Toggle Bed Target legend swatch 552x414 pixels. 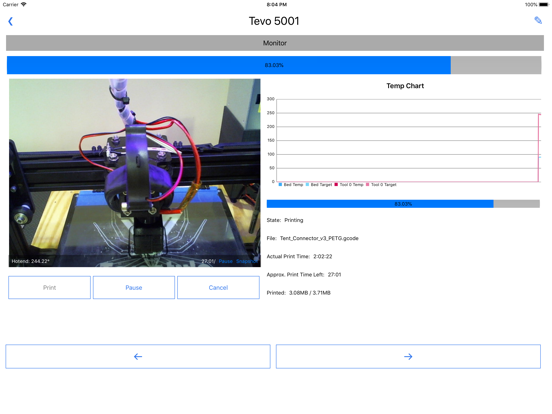point(308,184)
